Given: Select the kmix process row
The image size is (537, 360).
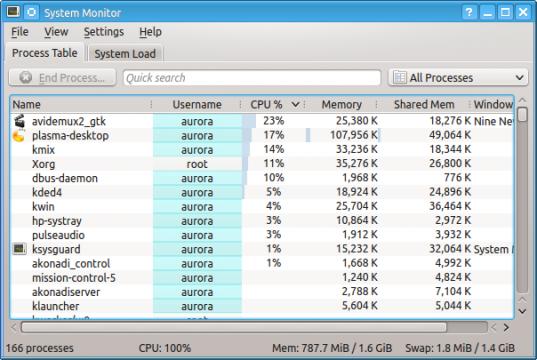Looking at the screenshot, I should (x=262, y=150).
